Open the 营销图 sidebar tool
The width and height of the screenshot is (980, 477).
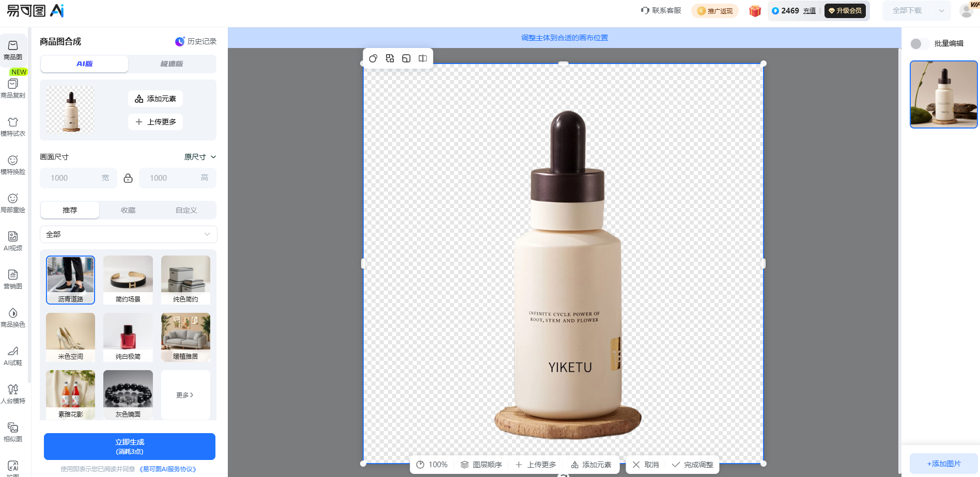(13, 279)
